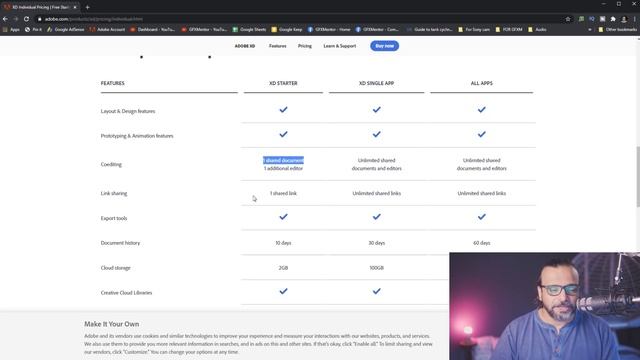Open the Chrome three-dot menu
The width and height of the screenshot is (640, 360).
click(x=635, y=19)
